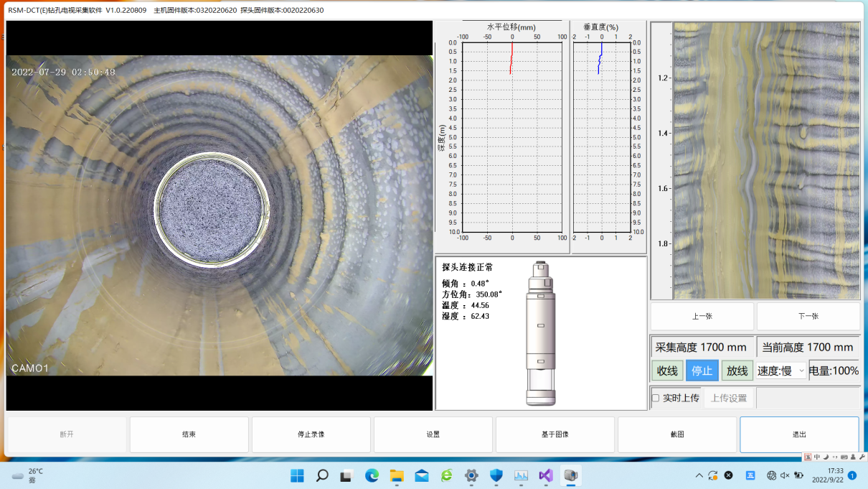Launch Visual Studio from the taskbar

545,475
